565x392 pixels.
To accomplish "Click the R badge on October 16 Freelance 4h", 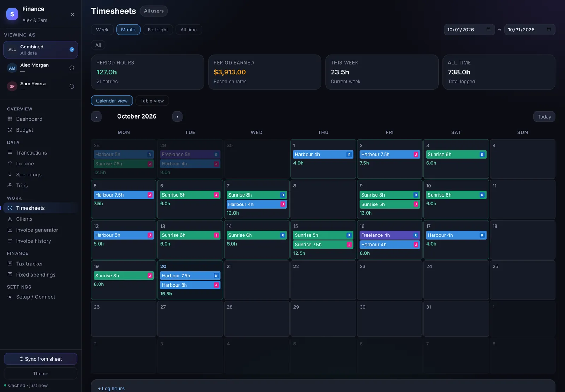I will coord(416,235).
